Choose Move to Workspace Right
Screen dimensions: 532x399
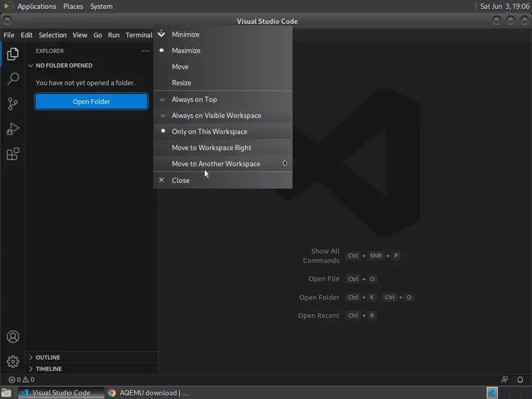222,148
